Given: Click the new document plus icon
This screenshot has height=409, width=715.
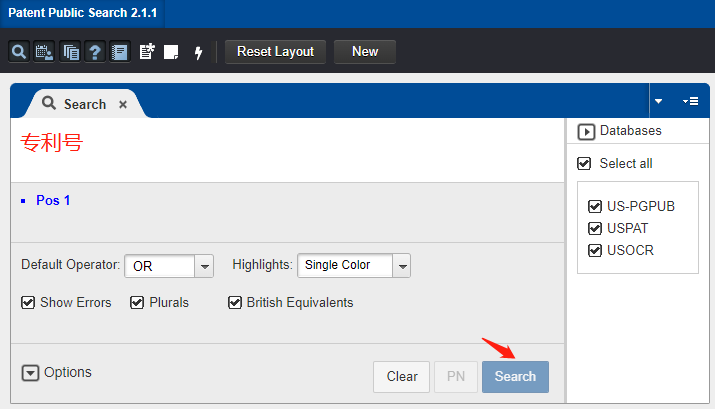Looking at the screenshot, I should [146, 52].
